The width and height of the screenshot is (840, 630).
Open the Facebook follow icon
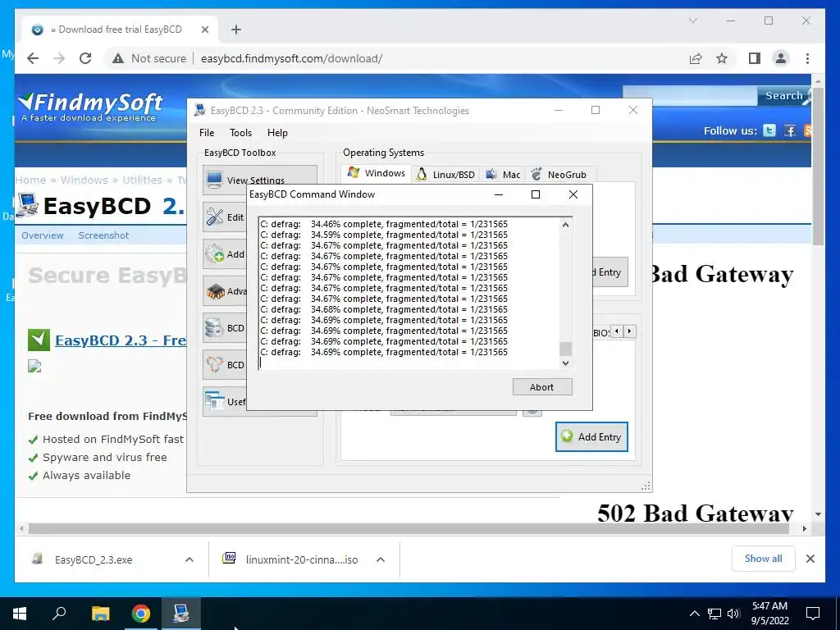[x=790, y=130]
